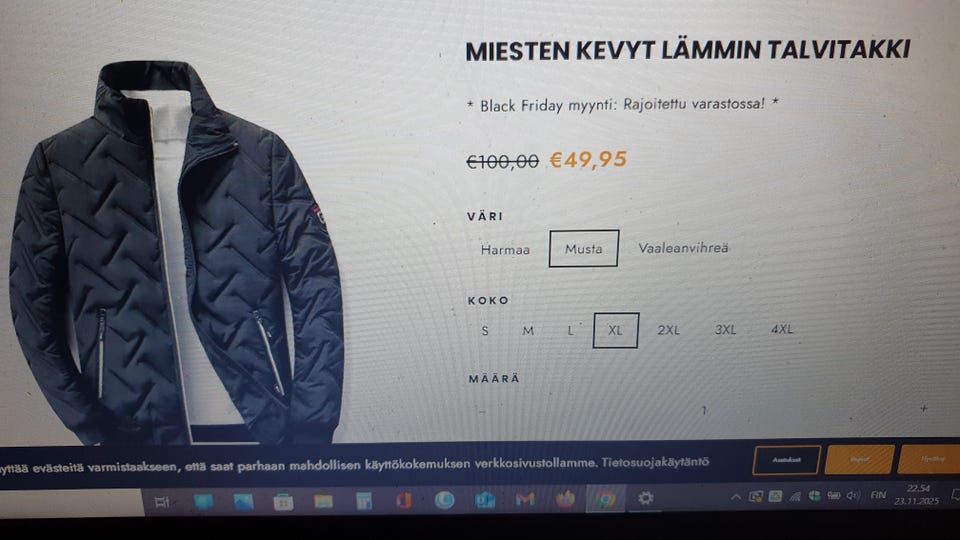The height and width of the screenshot is (540, 960).
Task: Choose size M
Action: (x=528, y=331)
